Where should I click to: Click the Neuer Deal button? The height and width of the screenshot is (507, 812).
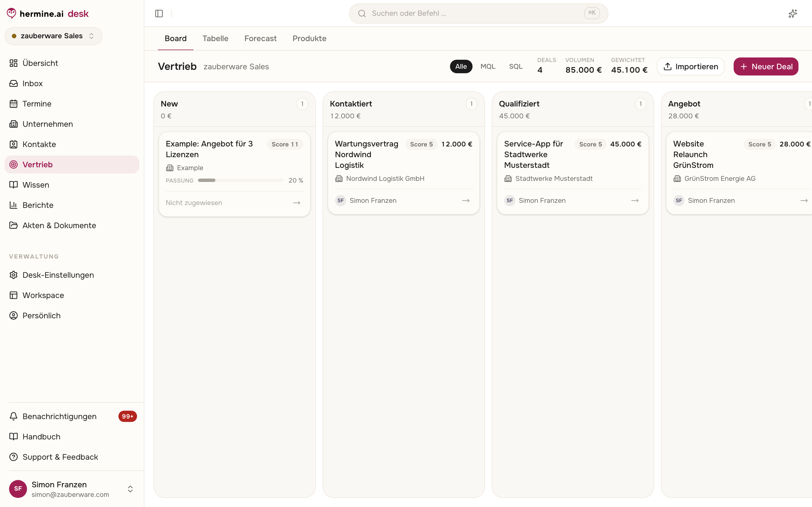766,66
